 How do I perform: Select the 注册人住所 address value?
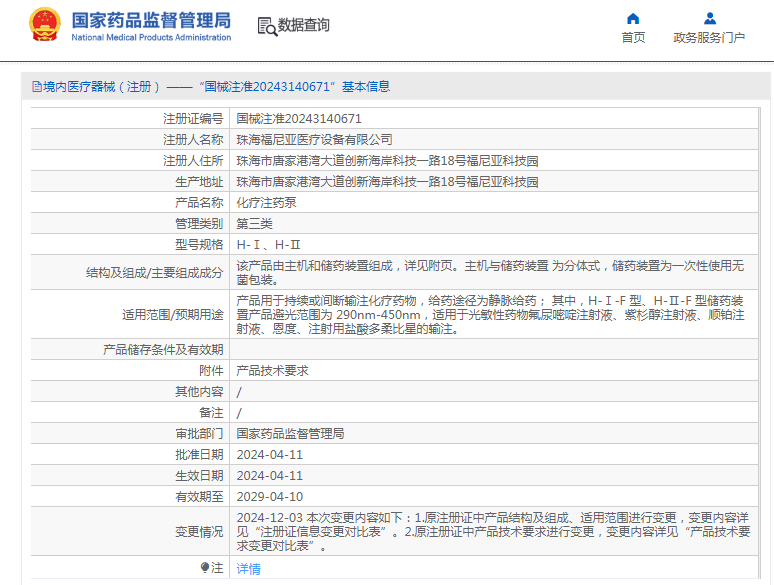pos(387,161)
